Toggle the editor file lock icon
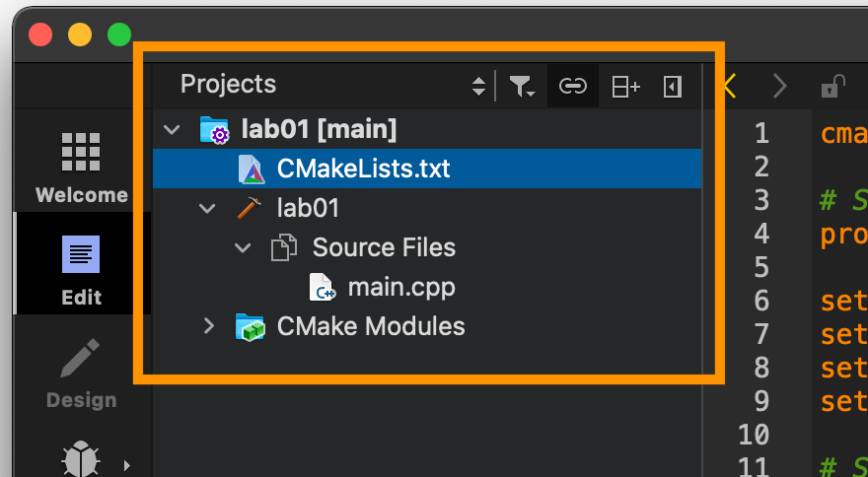Viewport: 868px width, 477px height. click(x=832, y=87)
